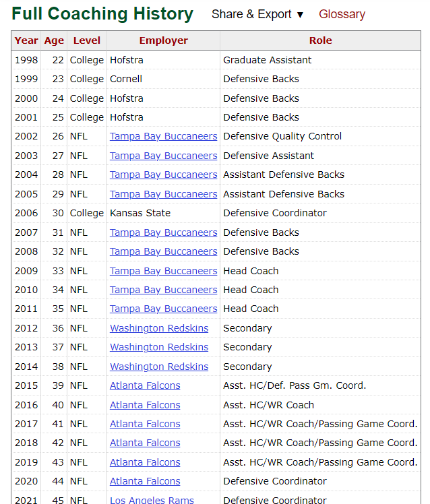
Task: Open the Share & Export dropdown
Action: pos(257,14)
